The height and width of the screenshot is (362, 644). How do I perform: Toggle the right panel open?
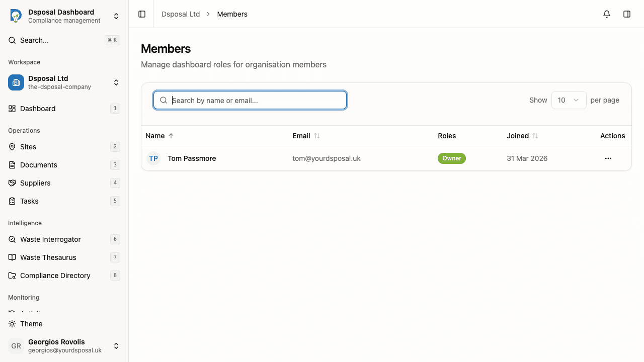627,14
